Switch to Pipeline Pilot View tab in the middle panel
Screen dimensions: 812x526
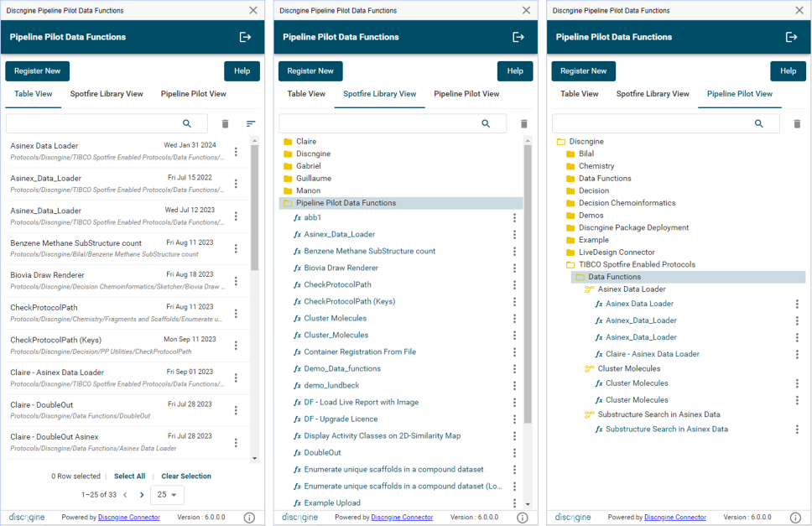(466, 94)
